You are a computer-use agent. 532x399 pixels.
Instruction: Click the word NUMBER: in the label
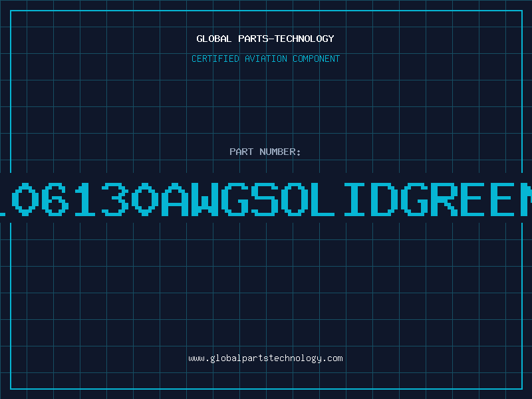[281, 152]
